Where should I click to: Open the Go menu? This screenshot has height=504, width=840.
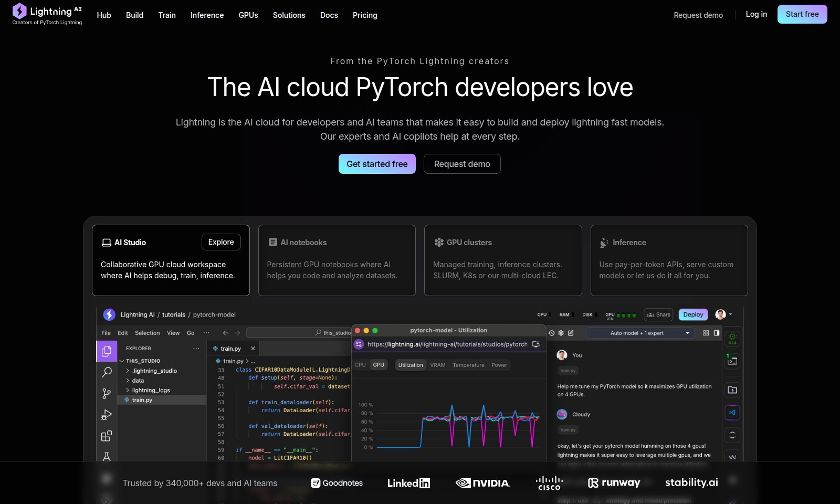(191, 333)
